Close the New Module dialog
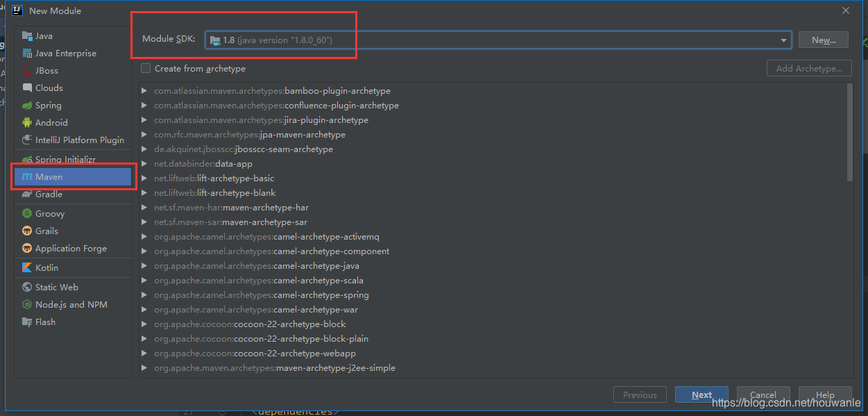This screenshot has height=416, width=868. point(845,10)
